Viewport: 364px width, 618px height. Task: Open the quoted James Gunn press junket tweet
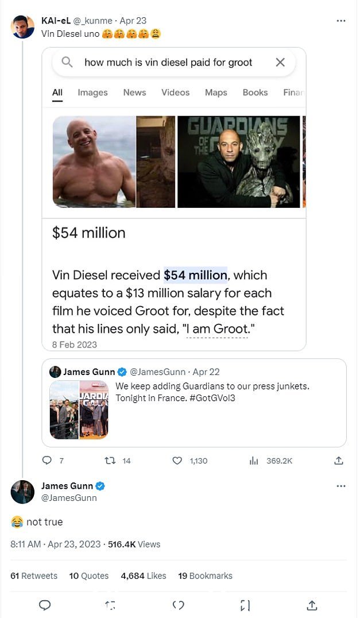click(x=194, y=403)
